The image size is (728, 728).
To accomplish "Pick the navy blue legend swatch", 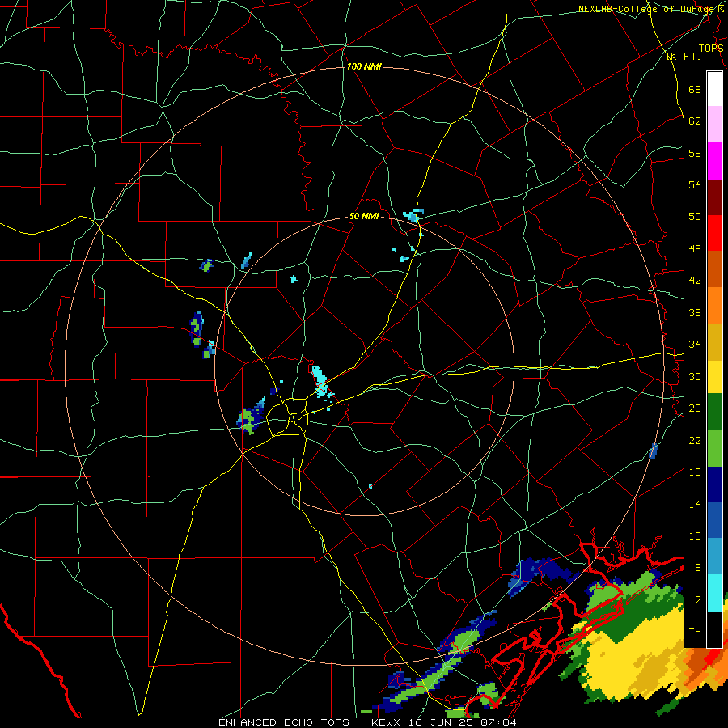I will pyautogui.click(x=714, y=485).
